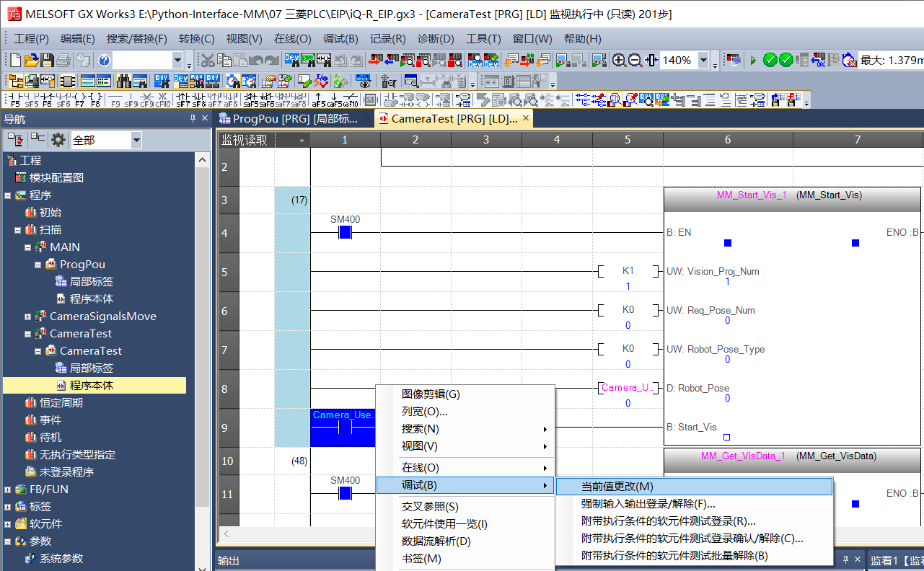Click navigation panel scrollbar up arrow

[203, 160]
